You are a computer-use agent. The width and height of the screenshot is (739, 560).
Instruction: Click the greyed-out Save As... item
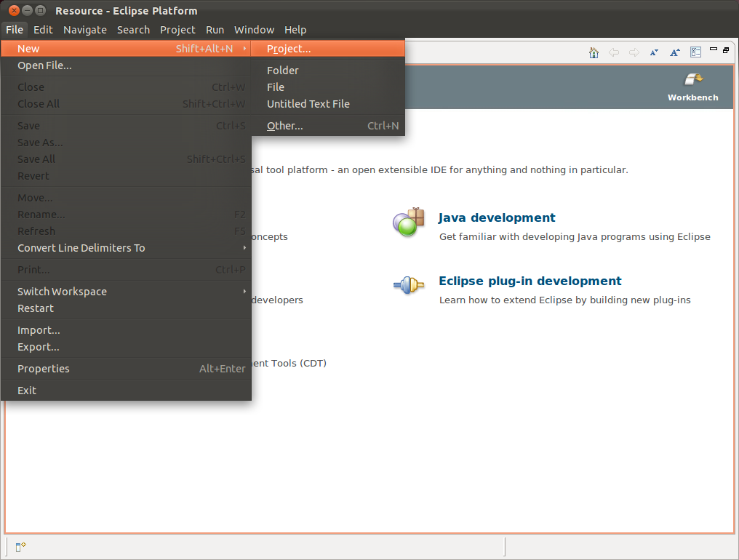pyautogui.click(x=126, y=143)
